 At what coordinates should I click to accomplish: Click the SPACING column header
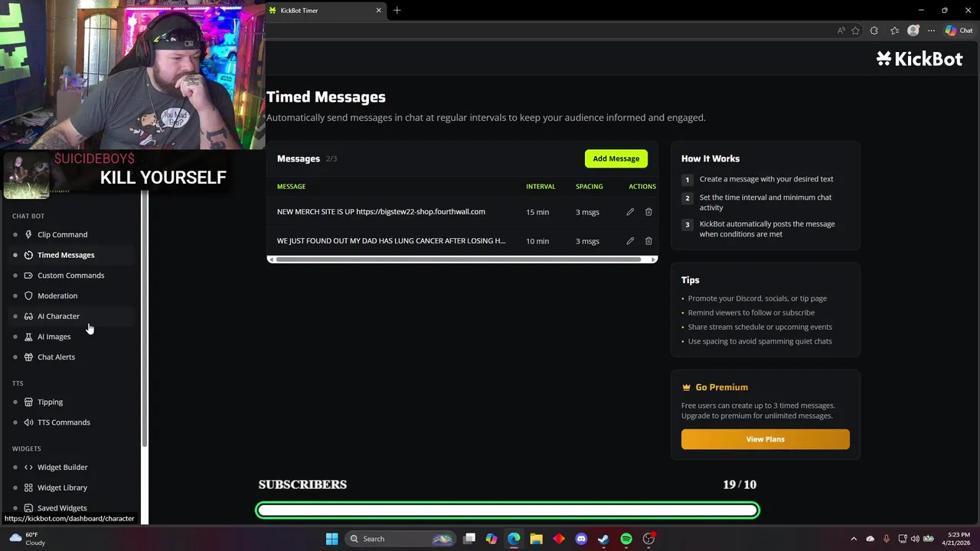pyautogui.click(x=590, y=187)
